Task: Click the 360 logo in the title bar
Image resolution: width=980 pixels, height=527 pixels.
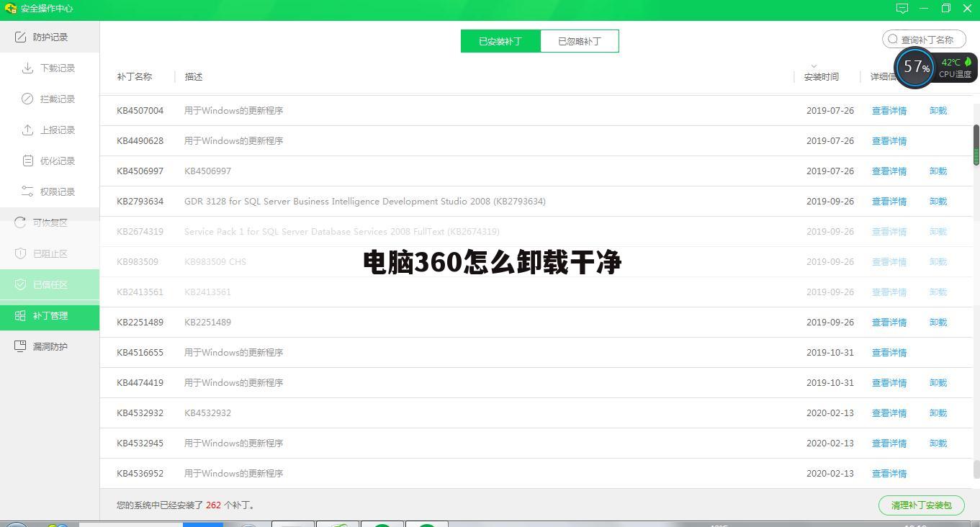Action: (10, 9)
